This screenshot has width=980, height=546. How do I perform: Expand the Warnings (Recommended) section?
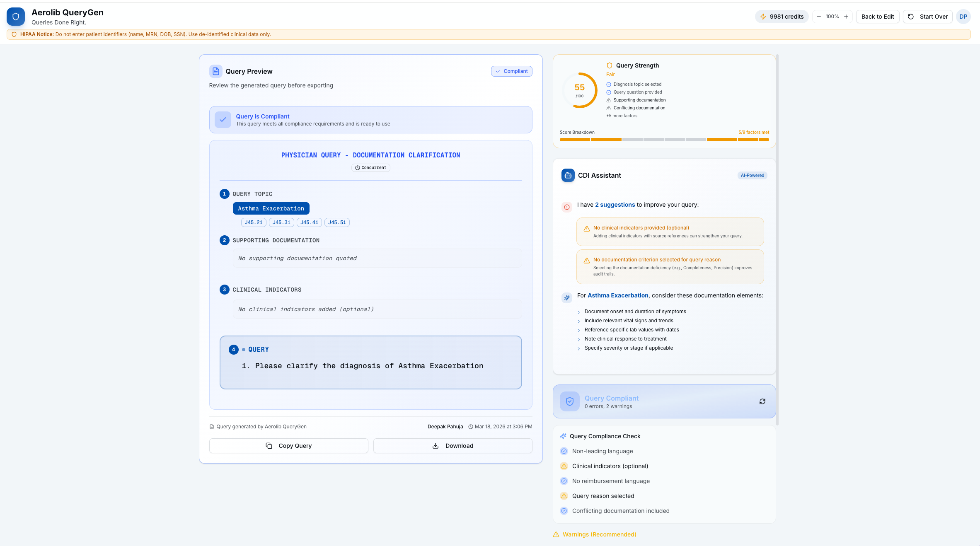(x=599, y=534)
